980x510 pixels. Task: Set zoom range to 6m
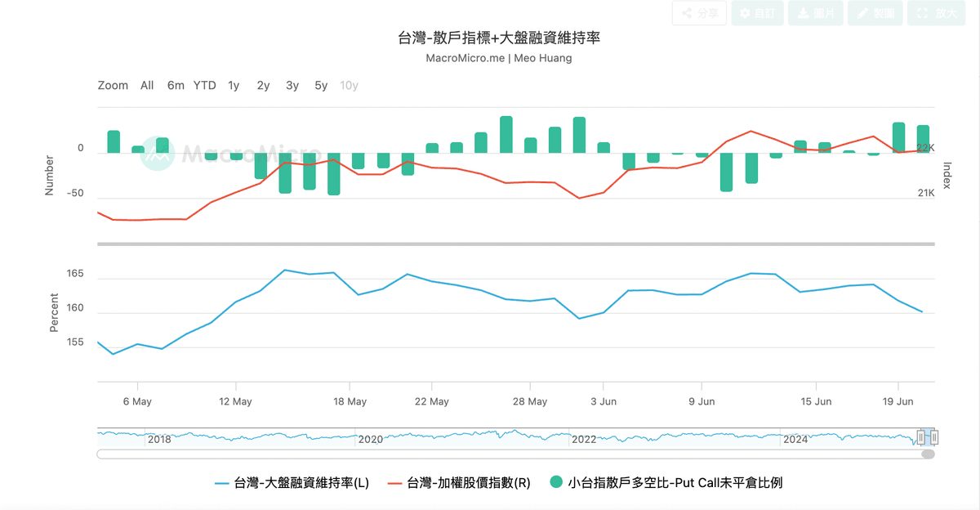pos(176,85)
